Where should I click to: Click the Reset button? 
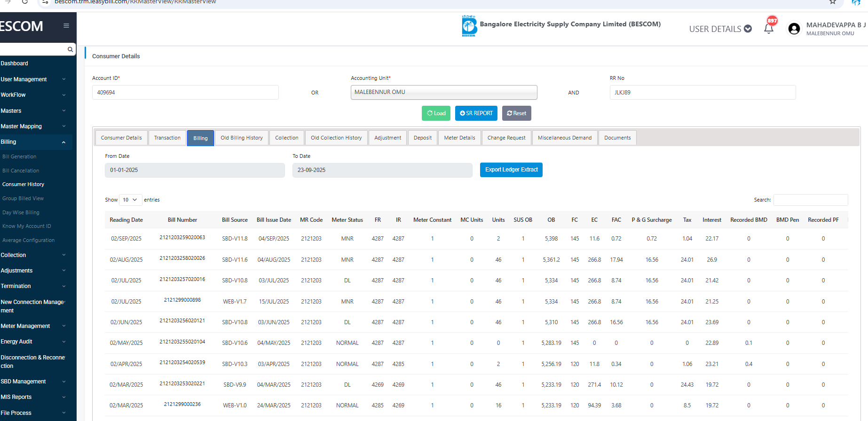pos(516,113)
